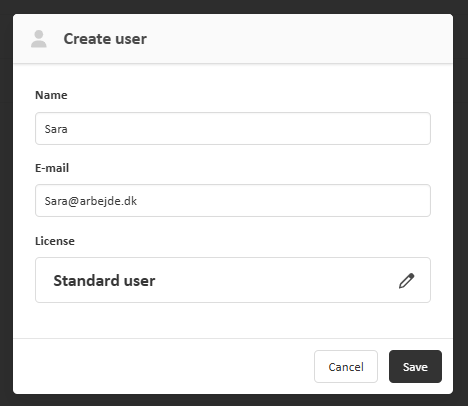Select the License section label
Viewport: 468px width, 406px height.
coord(55,241)
